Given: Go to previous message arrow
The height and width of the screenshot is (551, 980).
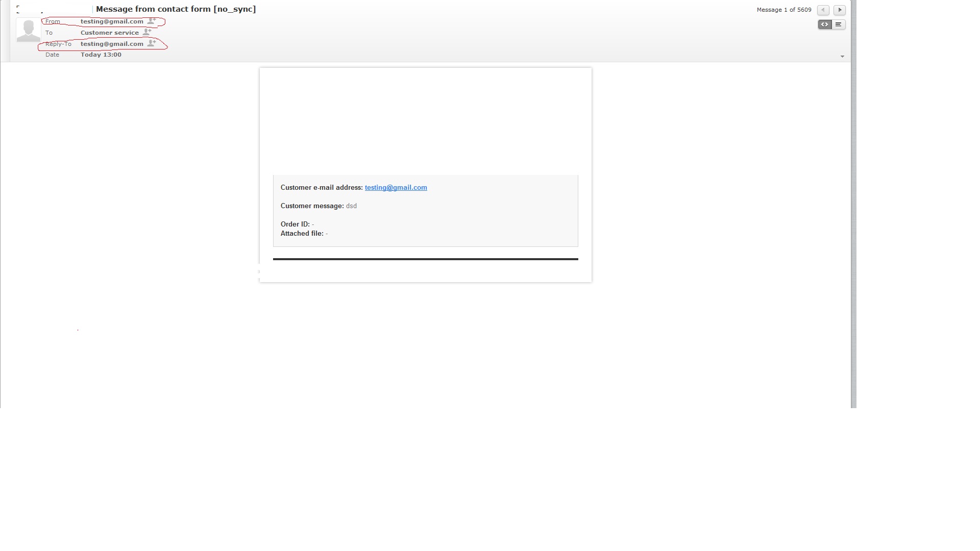Looking at the screenshot, I should click(x=823, y=10).
